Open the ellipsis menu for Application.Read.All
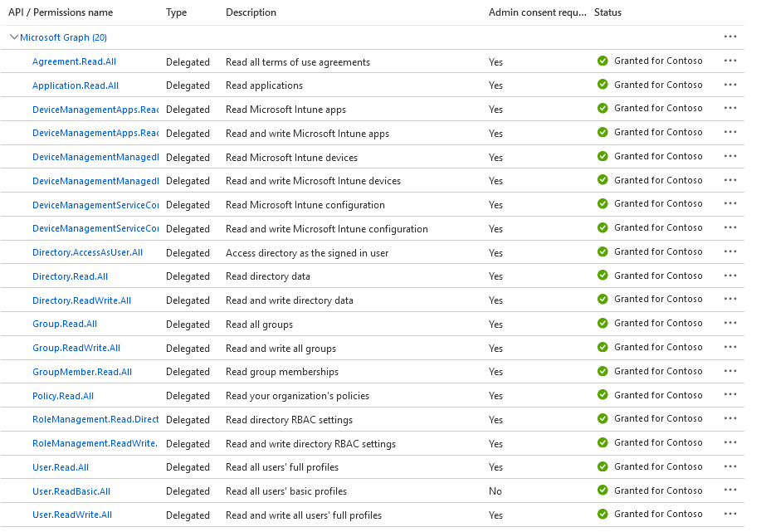 tap(730, 84)
